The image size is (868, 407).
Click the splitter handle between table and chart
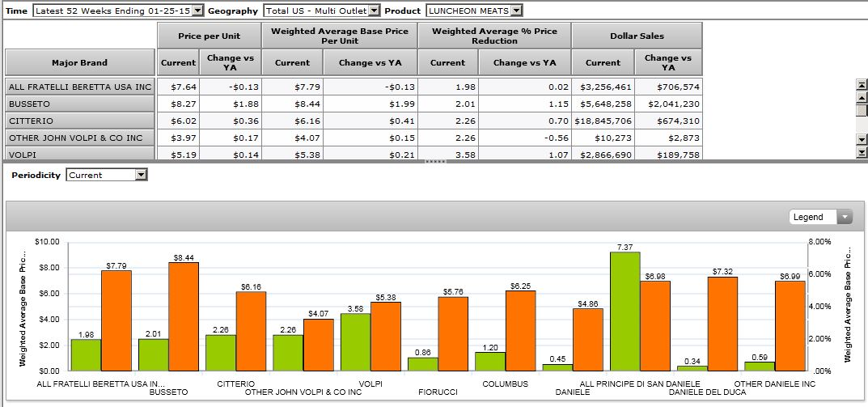(434, 162)
